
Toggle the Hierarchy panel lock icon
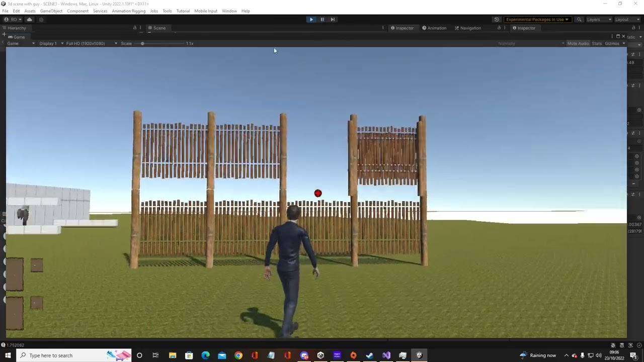134,28
